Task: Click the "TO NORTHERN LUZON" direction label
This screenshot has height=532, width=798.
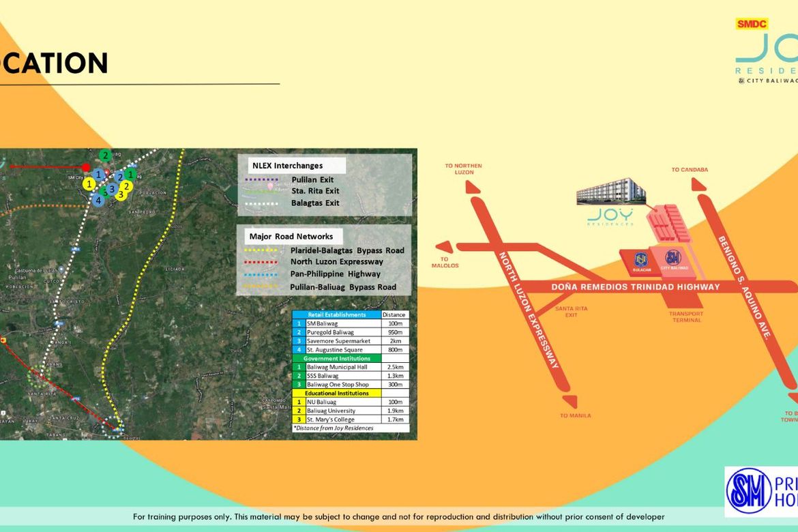Action: click(463, 169)
